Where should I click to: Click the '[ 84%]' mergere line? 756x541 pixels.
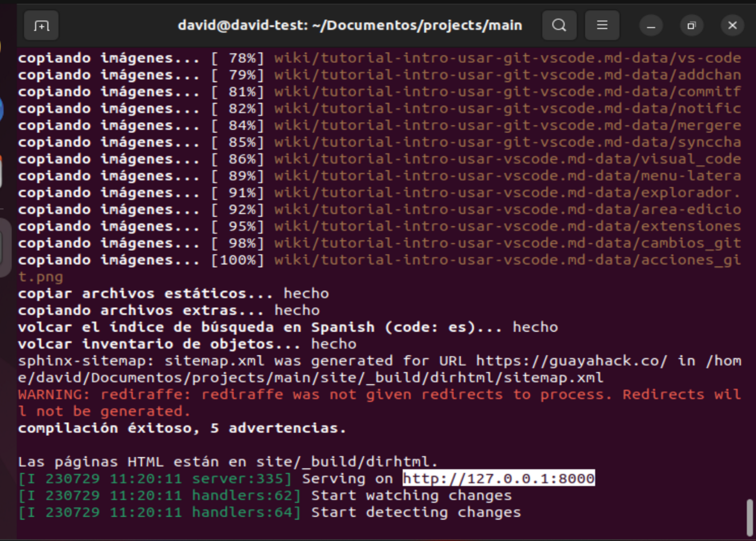379,126
